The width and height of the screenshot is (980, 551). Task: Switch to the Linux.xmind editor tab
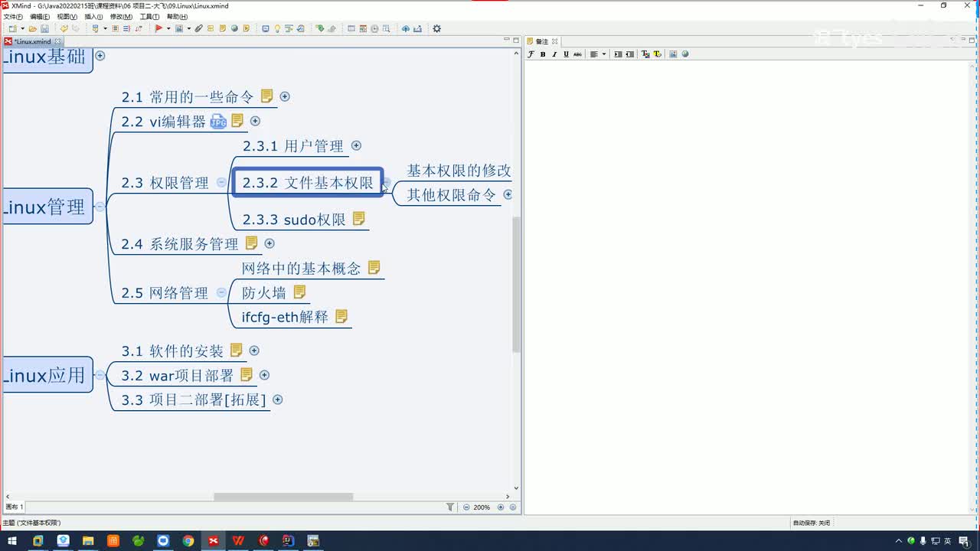32,41
